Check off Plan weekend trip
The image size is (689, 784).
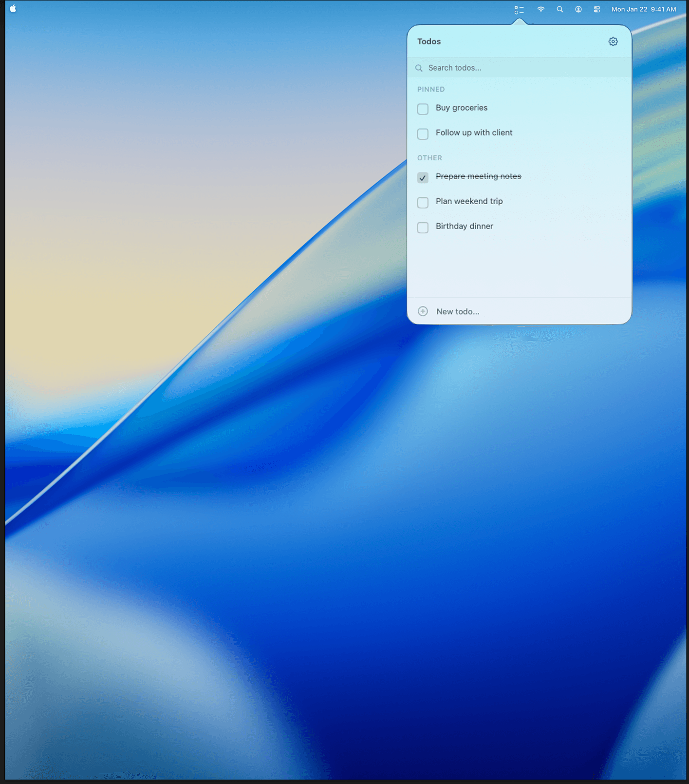pyautogui.click(x=423, y=202)
